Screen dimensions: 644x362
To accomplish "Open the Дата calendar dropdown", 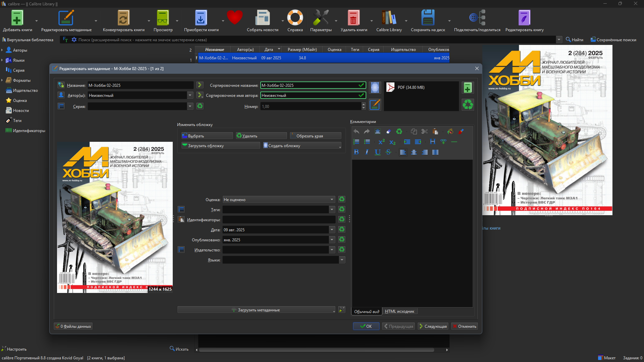I will coord(332,230).
